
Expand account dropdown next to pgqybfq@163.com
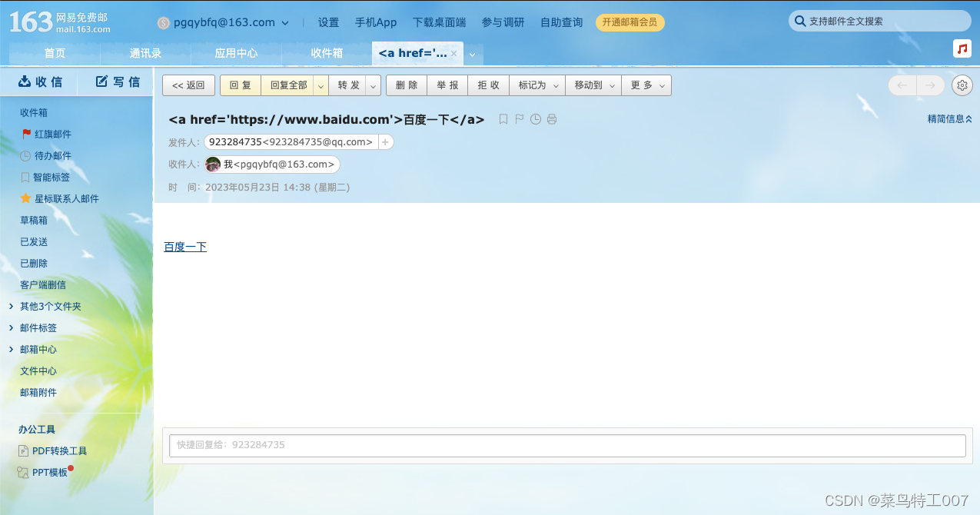coord(285,23)
